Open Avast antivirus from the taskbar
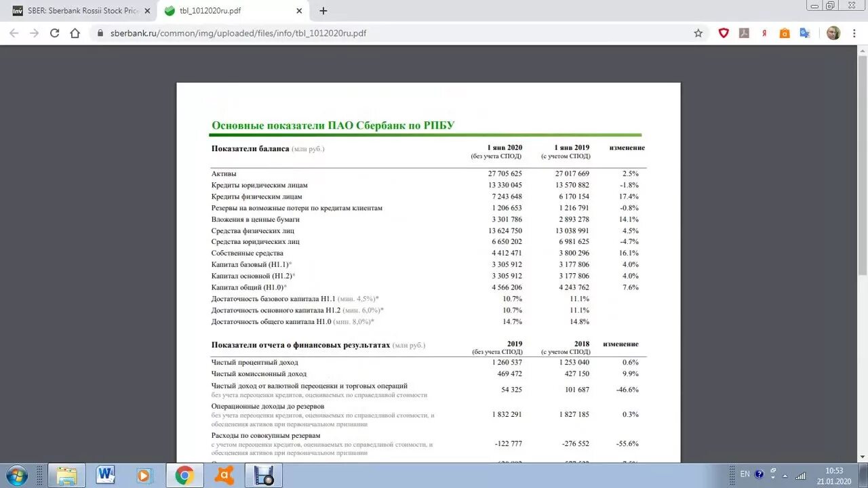 pos(224,475)
